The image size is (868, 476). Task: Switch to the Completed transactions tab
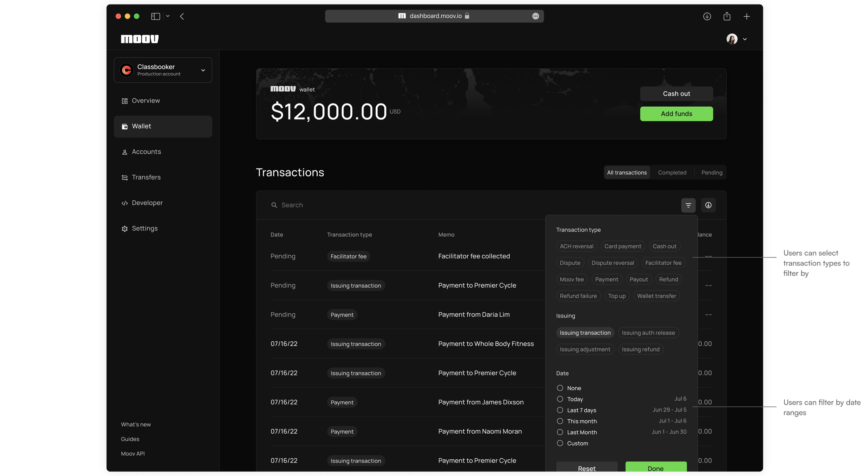coord(672,173)
